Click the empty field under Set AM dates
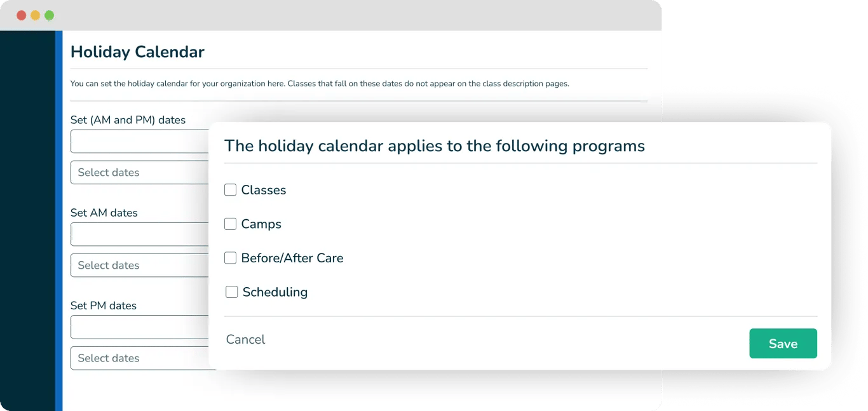Viewport: 868px width, 411px height. click(140, 234)
